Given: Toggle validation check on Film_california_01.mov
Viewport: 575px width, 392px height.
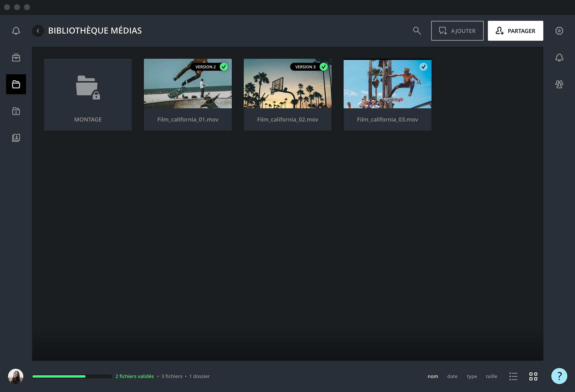Looking at the screenshot, I should pyautogui.click(x=224, y=67).
